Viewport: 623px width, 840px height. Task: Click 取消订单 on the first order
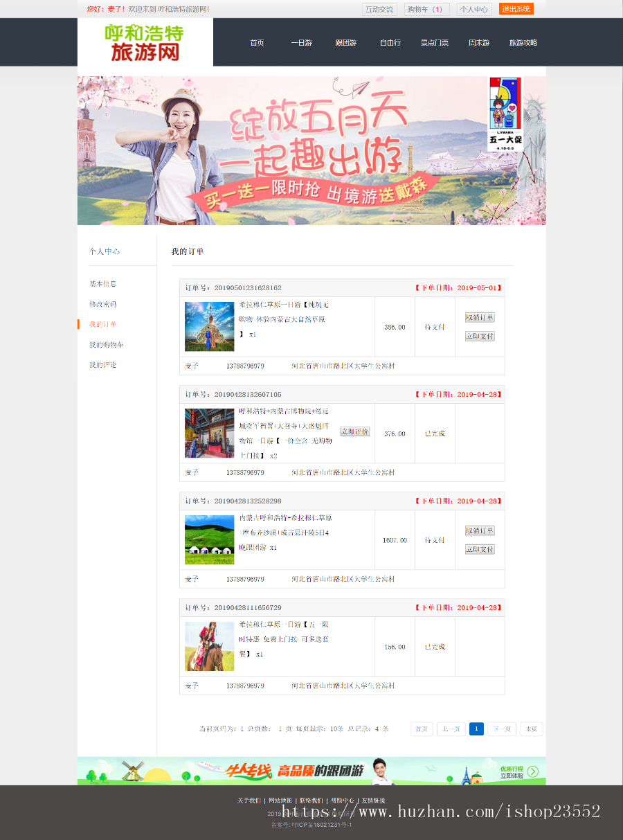(479, 317)
